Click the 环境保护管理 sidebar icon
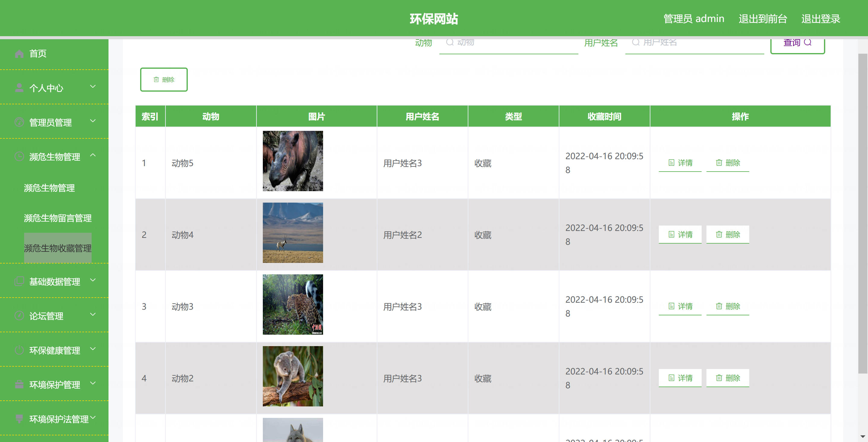The image size is (868, 442). [19, 385]
